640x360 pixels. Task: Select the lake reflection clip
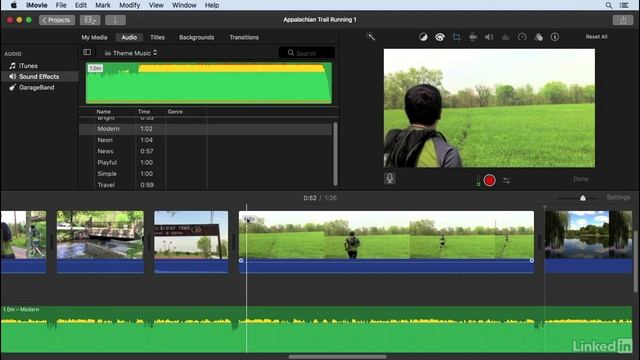pyautogui.click(x=589, y=242)
